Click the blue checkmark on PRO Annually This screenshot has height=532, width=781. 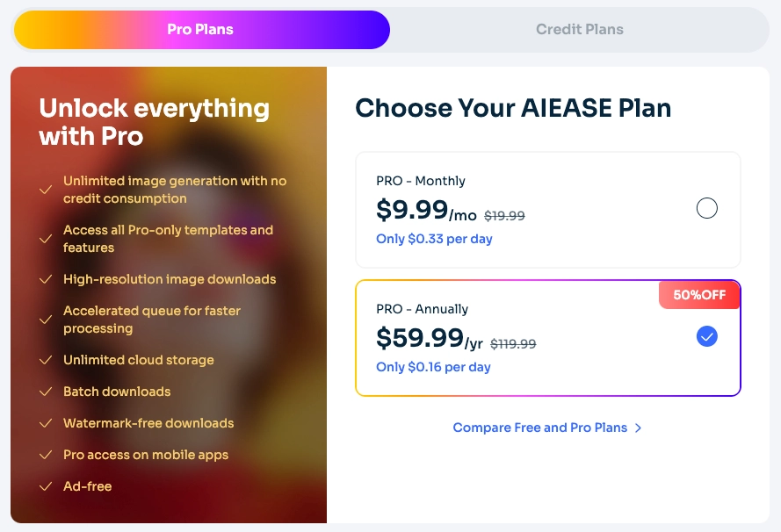point(706,336)
